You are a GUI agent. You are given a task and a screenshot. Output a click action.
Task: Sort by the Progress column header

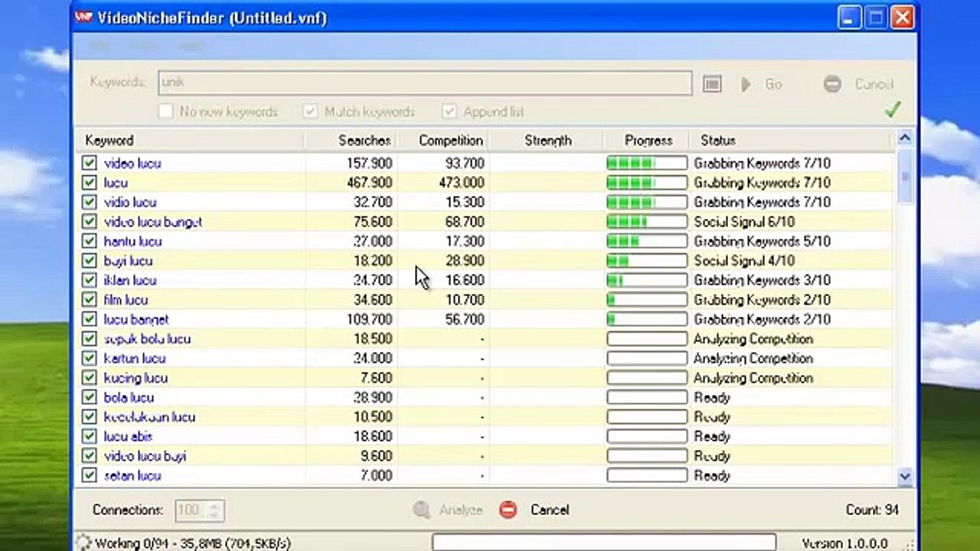[648, 140]
